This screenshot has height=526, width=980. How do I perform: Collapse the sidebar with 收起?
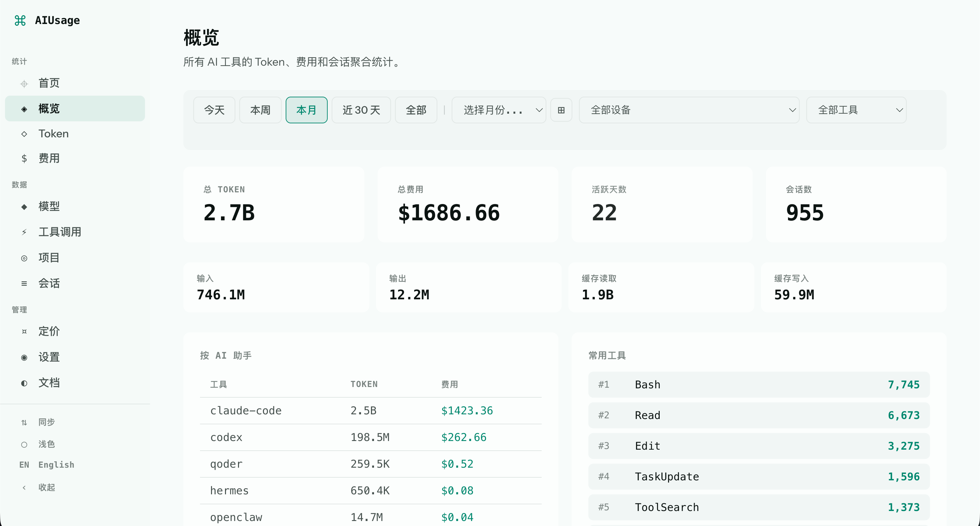coord(75,487)
